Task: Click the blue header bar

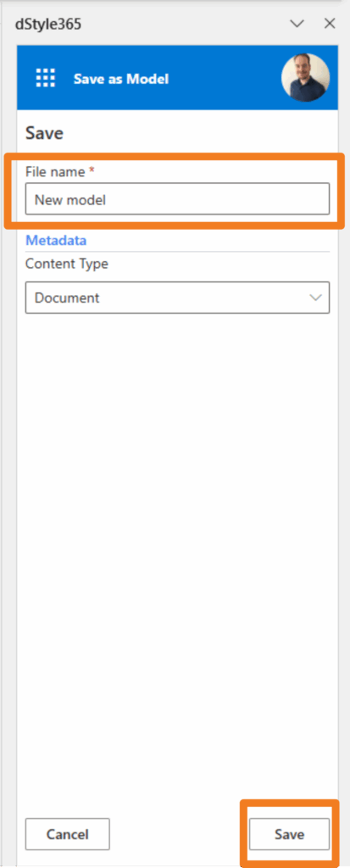Action: (177, 77)
